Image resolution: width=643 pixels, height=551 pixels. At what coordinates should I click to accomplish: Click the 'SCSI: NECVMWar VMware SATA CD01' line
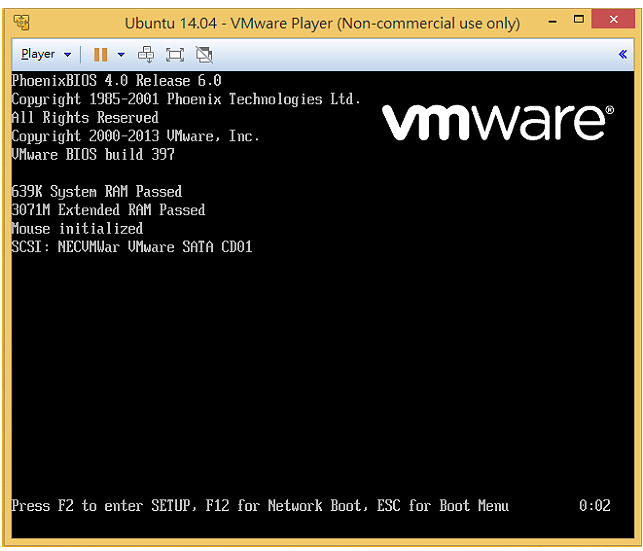pyautogui.click(x=132, y=247)
